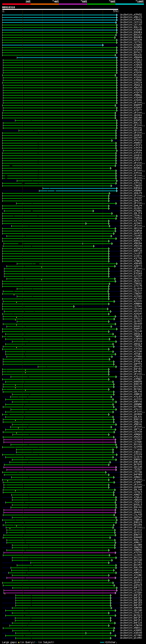Screen dimensions: 146x644
Task: Click the UniRef100_Q9LIF4 label
Action: (131, 213)
